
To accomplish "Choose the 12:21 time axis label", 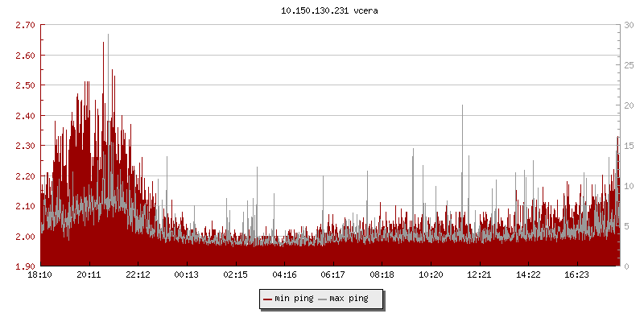I will [479, 275].
